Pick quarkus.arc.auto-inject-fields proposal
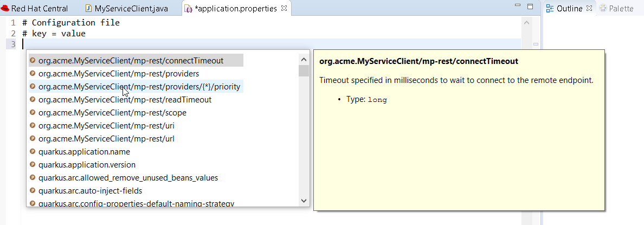This screenshot has width=644, height=225. pos(136,191)
